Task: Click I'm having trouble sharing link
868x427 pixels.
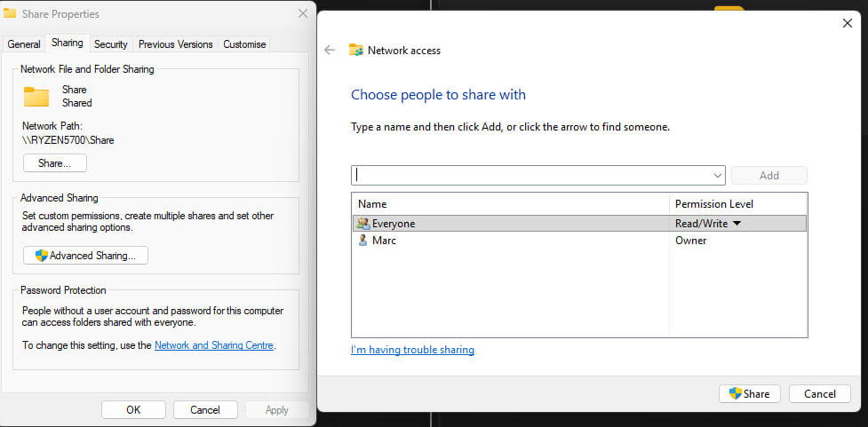Action: 412,350
